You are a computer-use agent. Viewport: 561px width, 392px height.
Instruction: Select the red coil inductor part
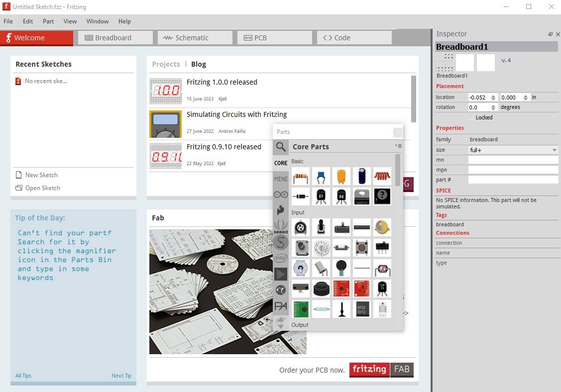pos(382,176)
